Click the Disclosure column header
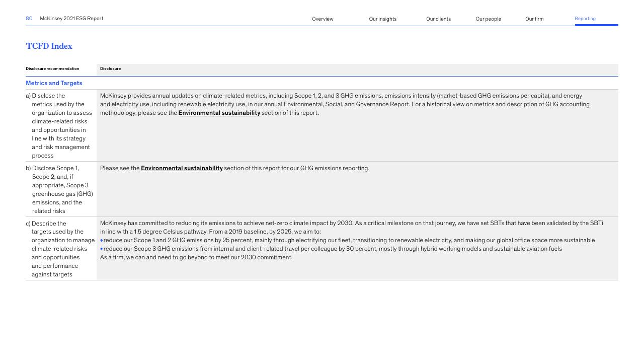644x363 pixels. point(110,69)
